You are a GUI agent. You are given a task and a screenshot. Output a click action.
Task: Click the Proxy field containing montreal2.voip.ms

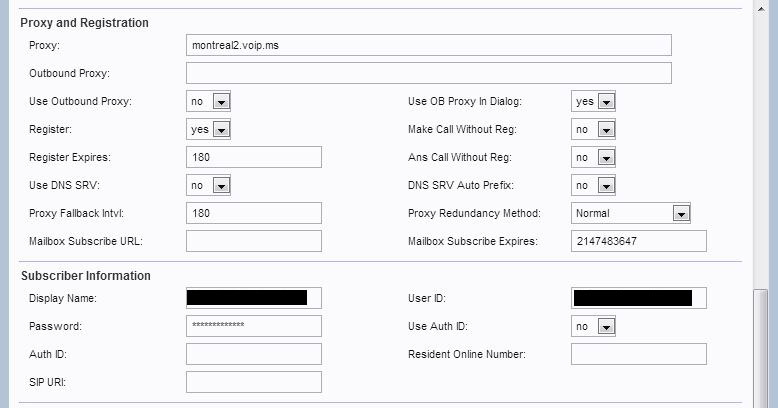428,45
